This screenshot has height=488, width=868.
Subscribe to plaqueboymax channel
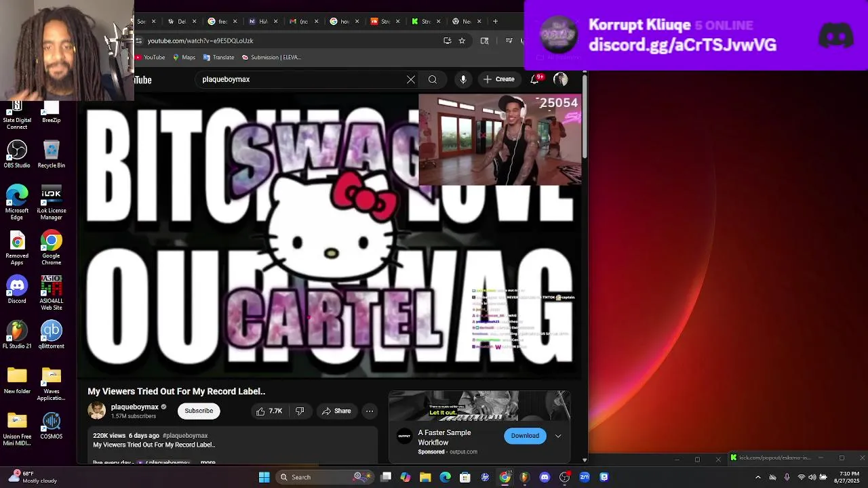[x=199, y=411]
